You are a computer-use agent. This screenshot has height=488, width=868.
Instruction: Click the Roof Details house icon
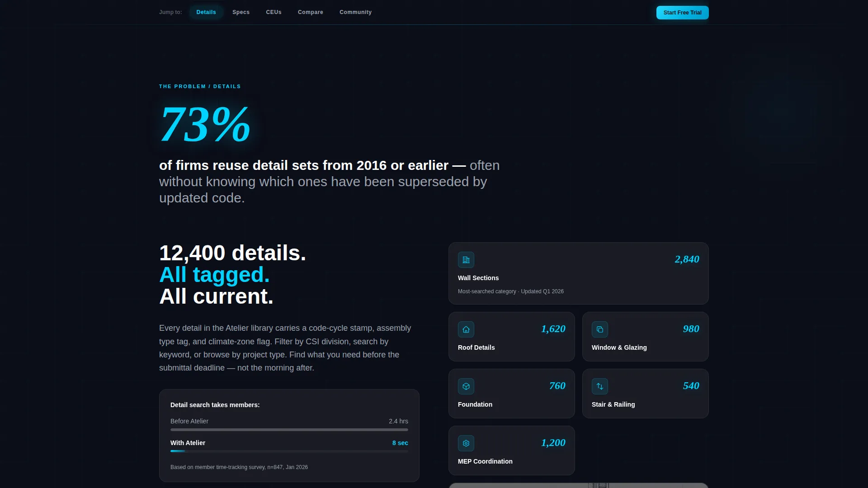[x=466, y=329]
